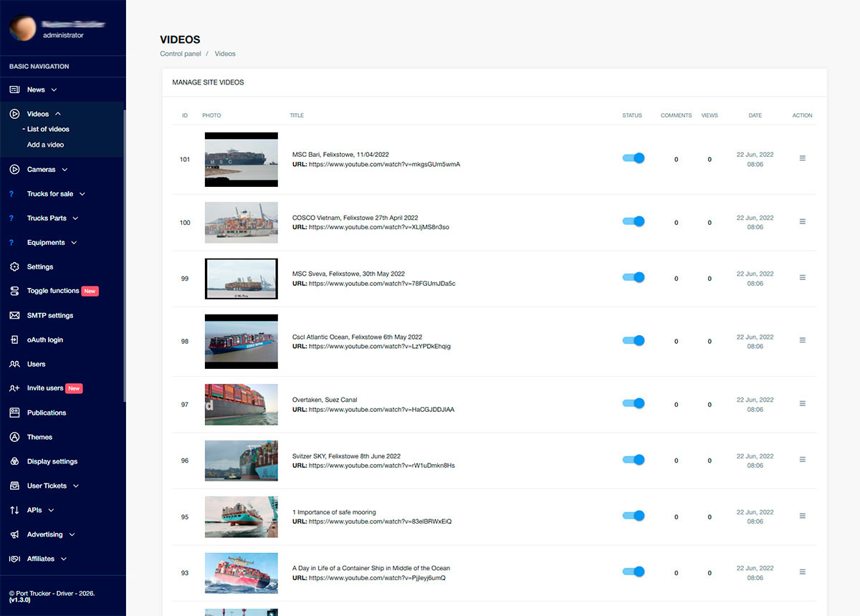The width and height of the screenshot is (860, 616).
Task: Open action menu icon for Overtaken, Suez Canal
Action: [x=802, y=404]
